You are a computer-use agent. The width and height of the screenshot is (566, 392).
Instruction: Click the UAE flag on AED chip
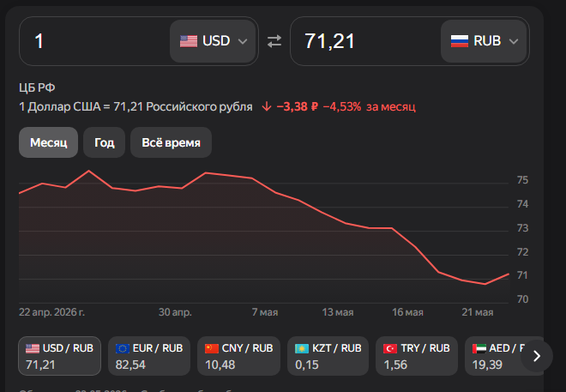(x=479, y=348)
